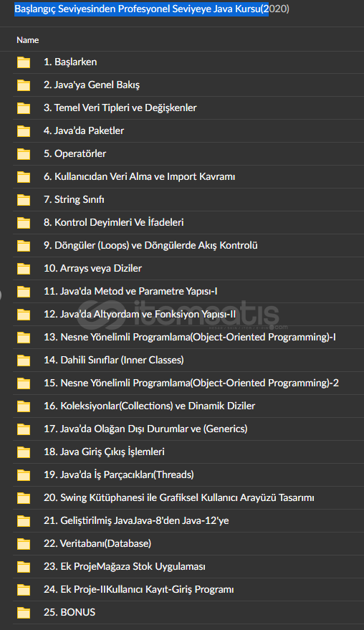Click the folder icon for 14. Dahili Sınıflar
This screenshot has width=364, height=630.
(24, 361)
